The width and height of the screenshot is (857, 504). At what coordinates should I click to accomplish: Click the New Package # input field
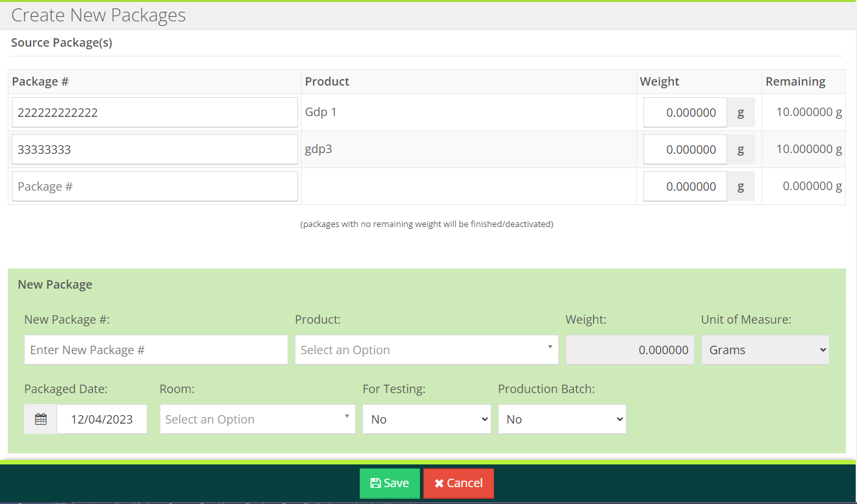(156, 350)
